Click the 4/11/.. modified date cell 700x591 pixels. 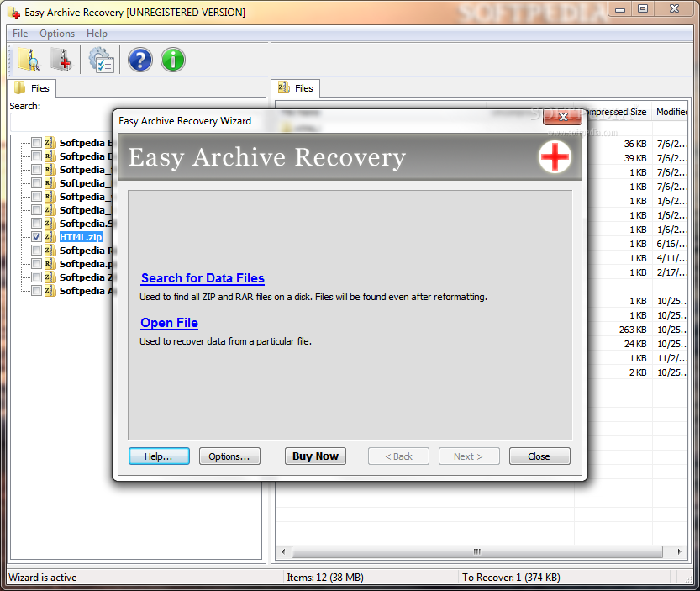pos(671,258)
